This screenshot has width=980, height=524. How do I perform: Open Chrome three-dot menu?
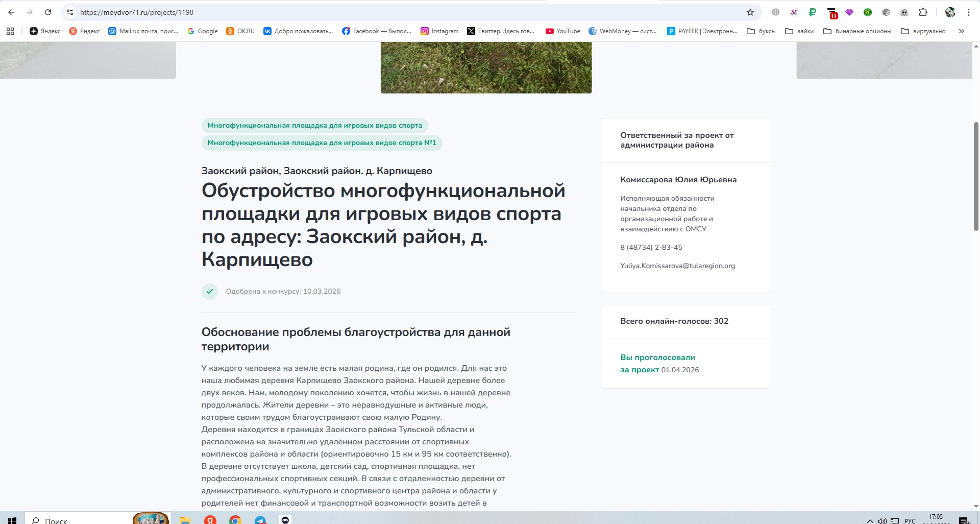point(968,12)
